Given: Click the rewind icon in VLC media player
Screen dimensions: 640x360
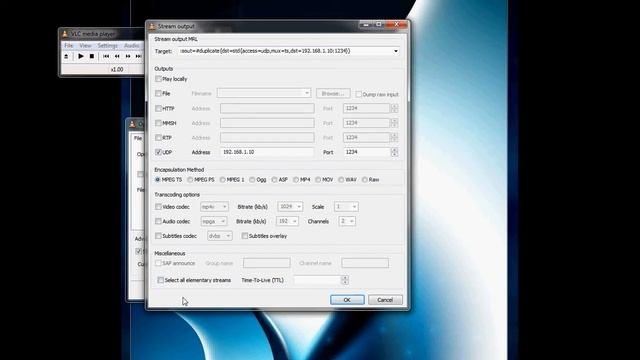Looking at the screenshot, I should click(x=117, y=56).
